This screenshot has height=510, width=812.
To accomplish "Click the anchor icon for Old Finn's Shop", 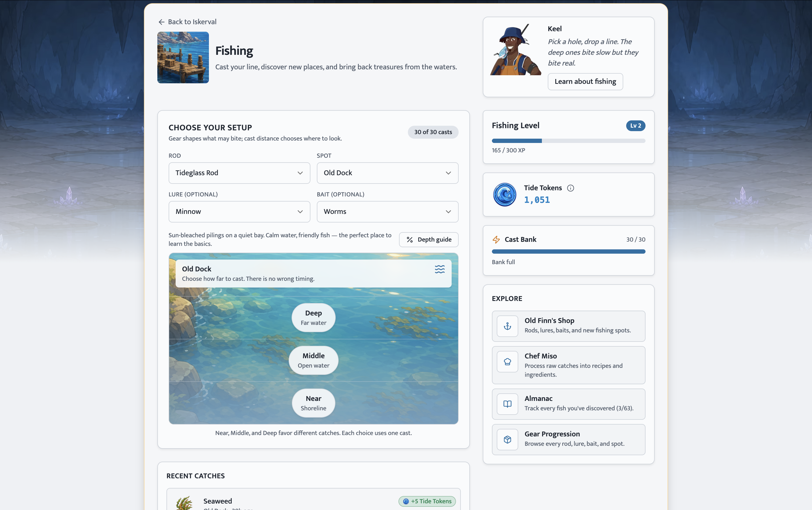I will click(507, 326).
